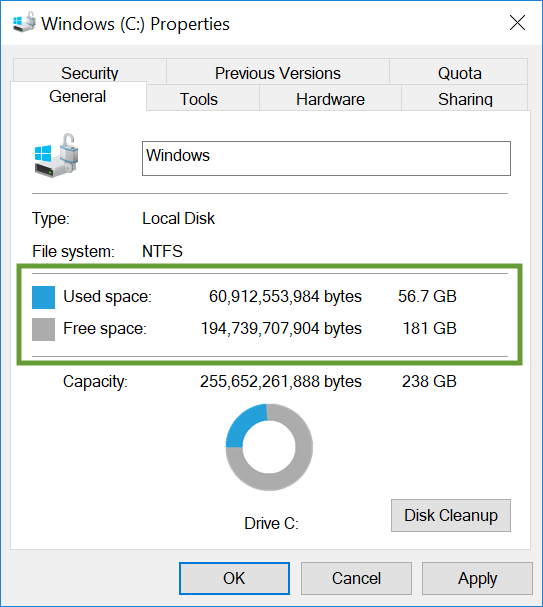Close the Properties dialog with X
Image resolution: width=543 pixels, height=607 pixels.
[x=517, y=23]
